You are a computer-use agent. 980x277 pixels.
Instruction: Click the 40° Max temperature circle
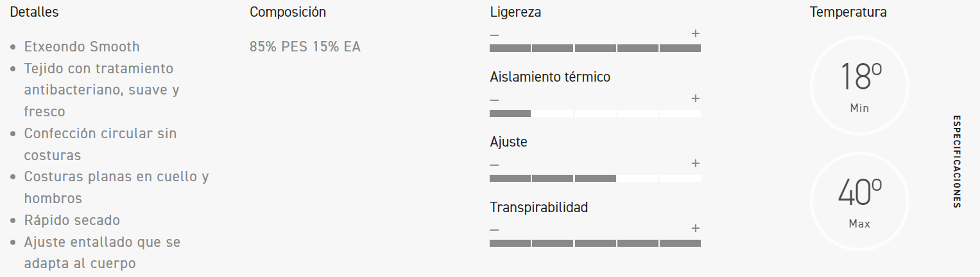859,201
